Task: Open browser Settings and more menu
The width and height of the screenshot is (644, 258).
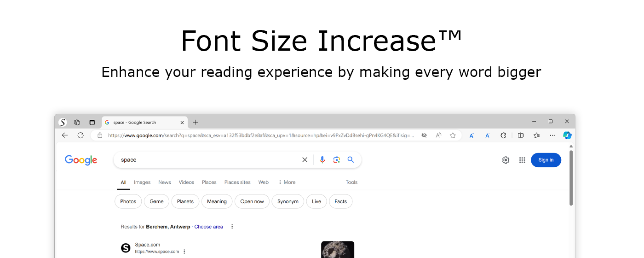Action: [552, 135]
